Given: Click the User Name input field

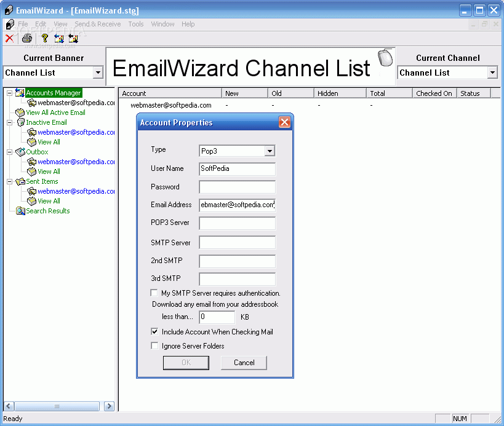Looking at the screenshot, I should point(237,169).
